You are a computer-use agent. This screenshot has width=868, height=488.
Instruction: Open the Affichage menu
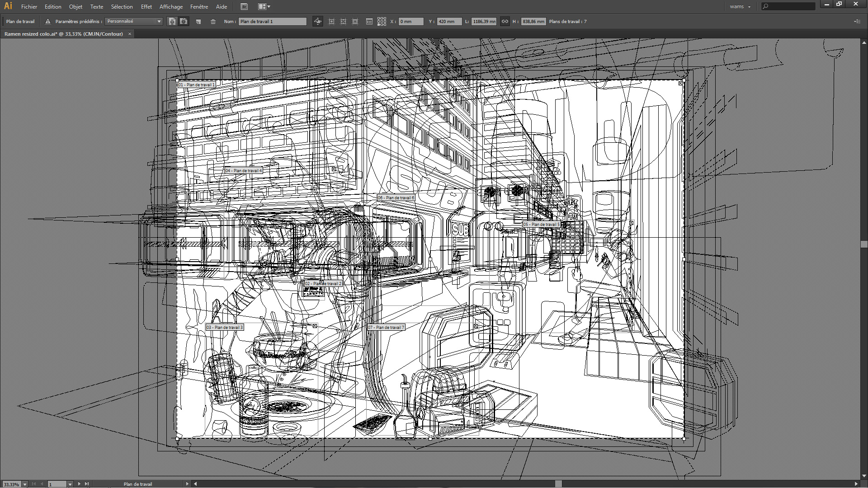tap(171, 6)
